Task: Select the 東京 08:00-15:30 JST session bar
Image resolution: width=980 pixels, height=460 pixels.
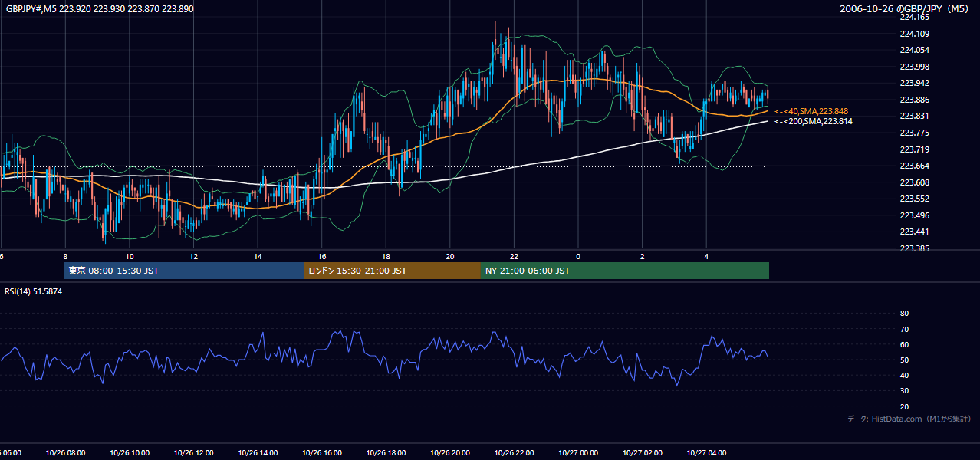Action: [184, 271]
